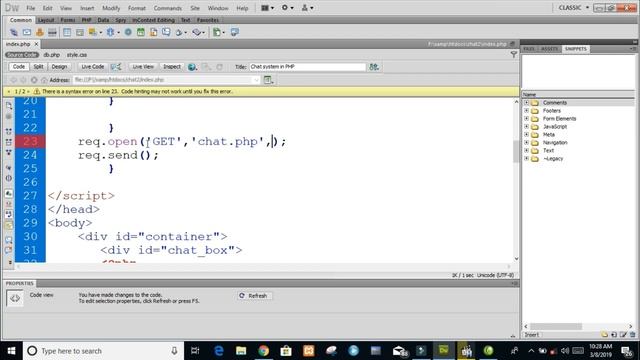This screenshot has height=360, width=640.
Task: Open the File menu
Action: click(31, 8)
